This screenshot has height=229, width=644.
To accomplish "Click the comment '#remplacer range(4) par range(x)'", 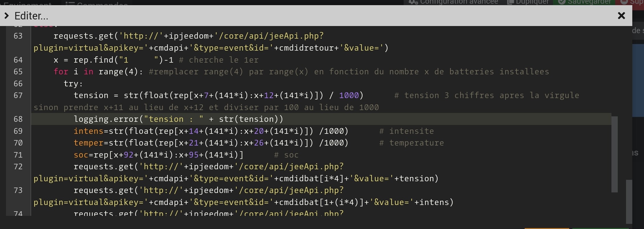I will pos(229,72).
